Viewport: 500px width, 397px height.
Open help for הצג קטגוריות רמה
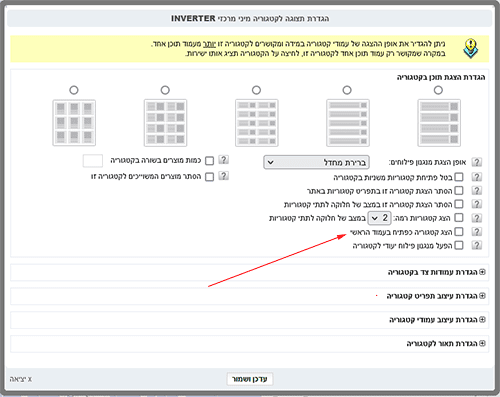(x=477, y=218)
